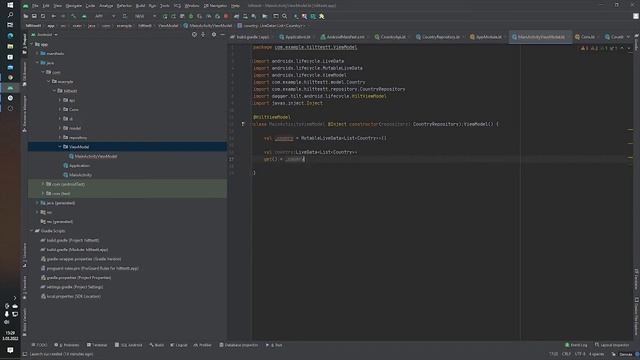This screenshot has width=640, height=360.
Task: Open the Android project view dropdown
Action: point(45,35)
